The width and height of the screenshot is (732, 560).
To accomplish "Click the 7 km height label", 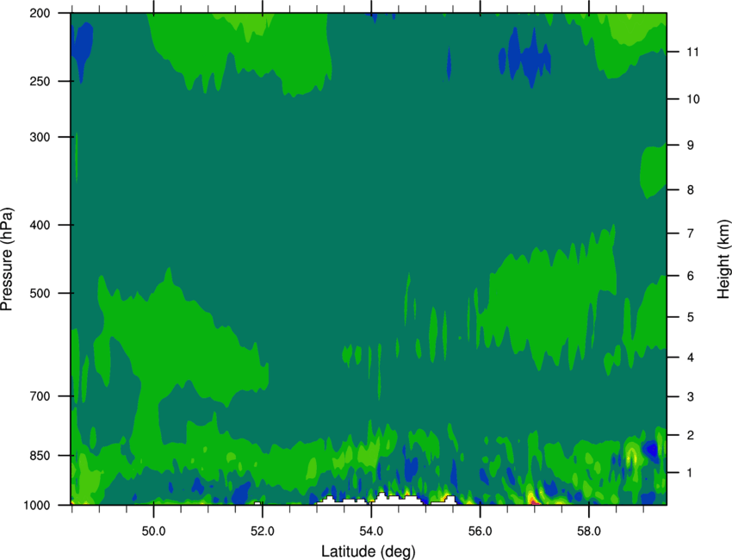I will point(691,233).
